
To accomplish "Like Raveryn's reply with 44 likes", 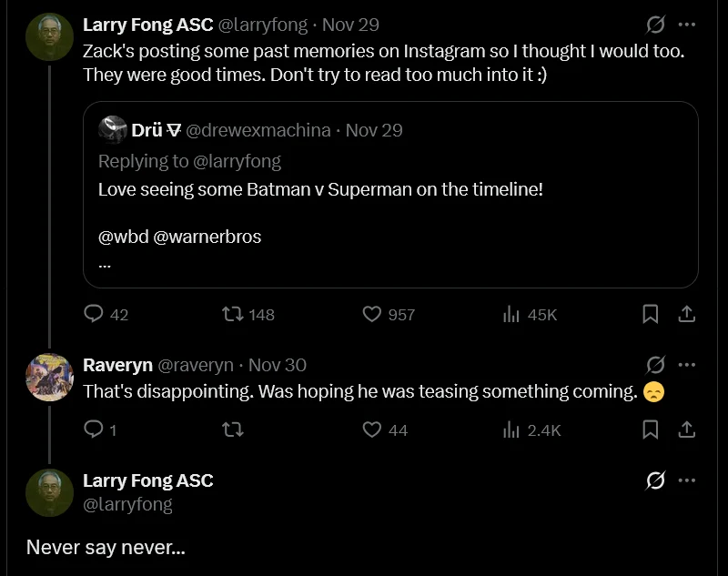I will [x=372, y=429].
